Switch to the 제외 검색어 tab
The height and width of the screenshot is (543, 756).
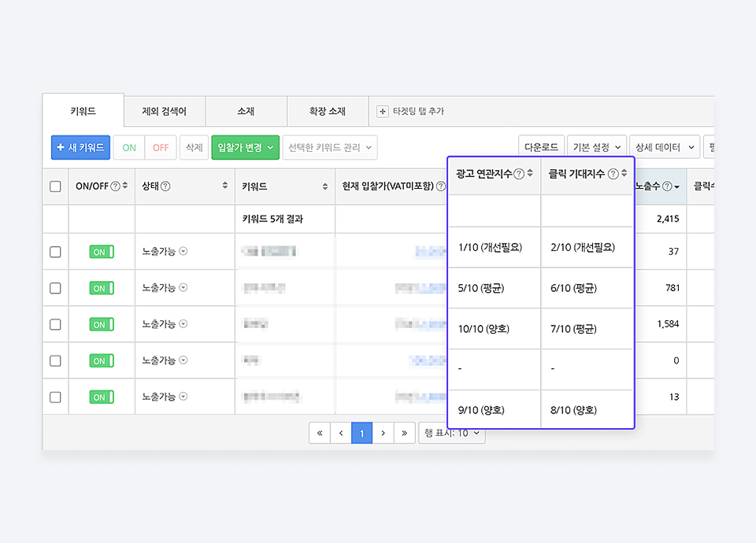(x=164, y=111)
